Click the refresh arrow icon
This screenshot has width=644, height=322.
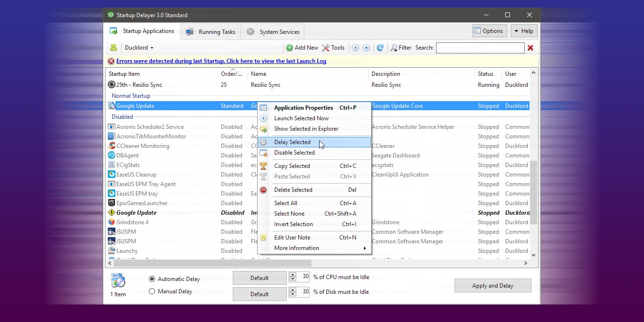380,48
